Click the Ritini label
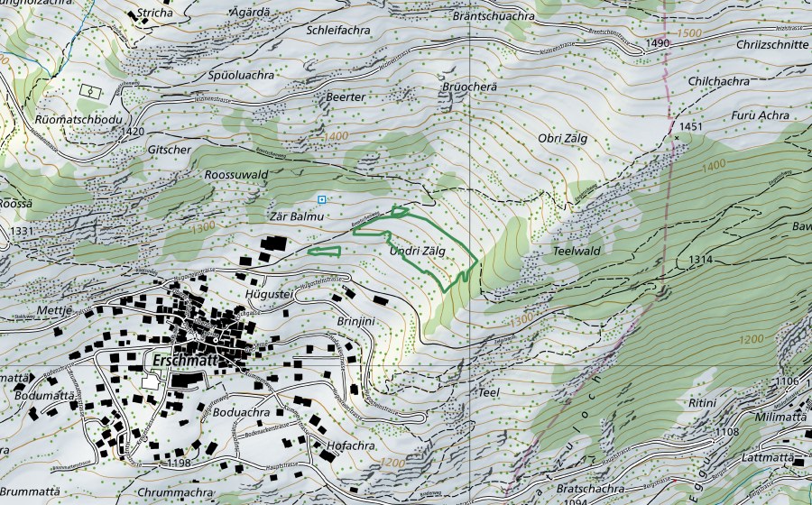Screen dimensions: 812x505 [x=702, y=403]
